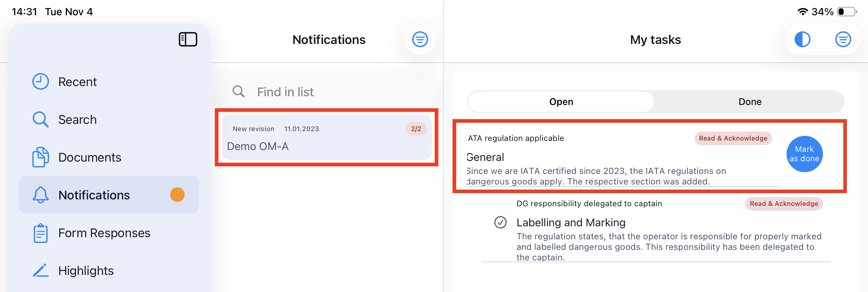The height and width of the screenshot is (292, 868).
Task: Open Highlights via the pencil icon
Action: 40,271
